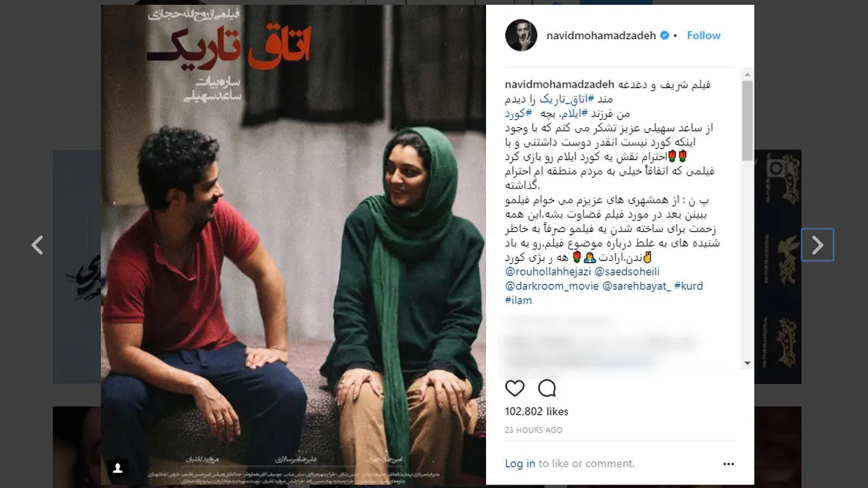Open the three-dots more options menu
Viewport: 868px width, 488px height.
(728, 464)
